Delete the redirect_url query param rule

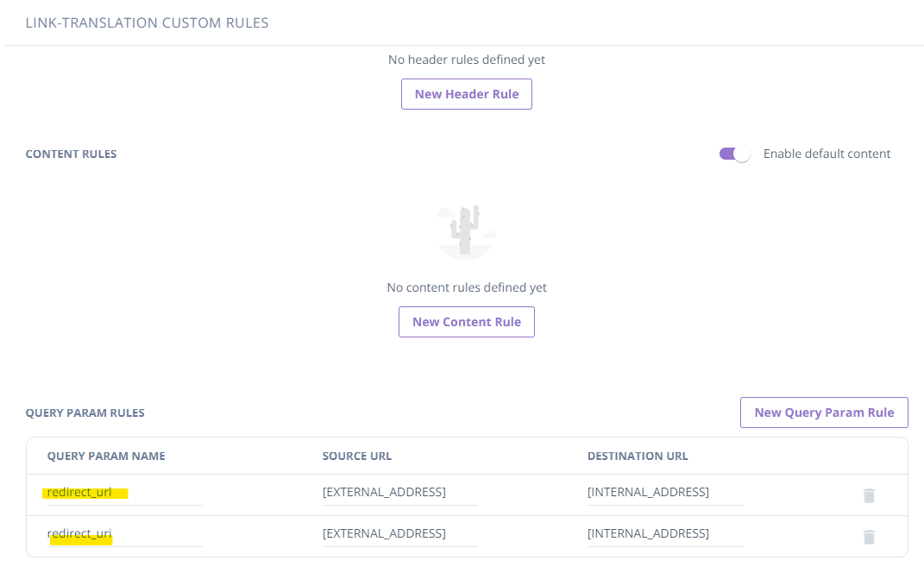(x=869, y=495)
